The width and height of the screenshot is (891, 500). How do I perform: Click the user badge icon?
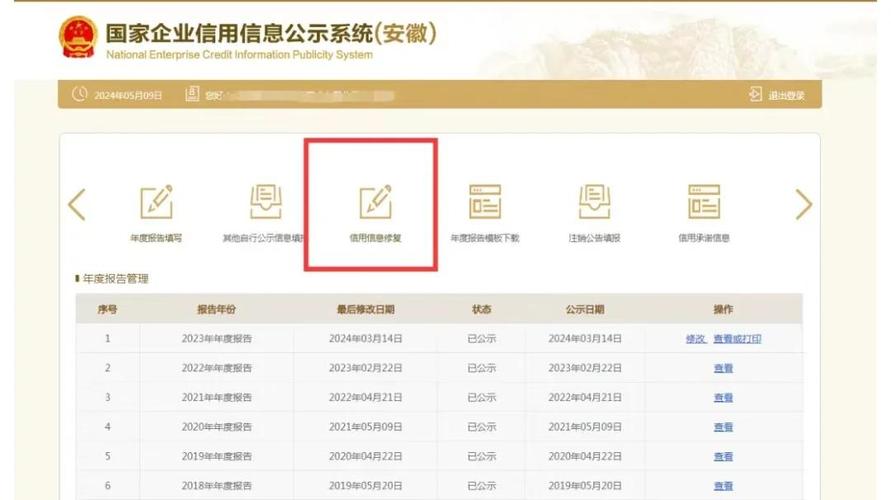[x=192, y=94]
